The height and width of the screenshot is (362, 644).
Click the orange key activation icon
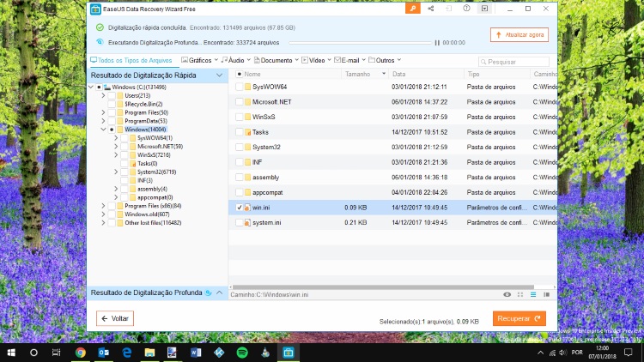(414, 9)
